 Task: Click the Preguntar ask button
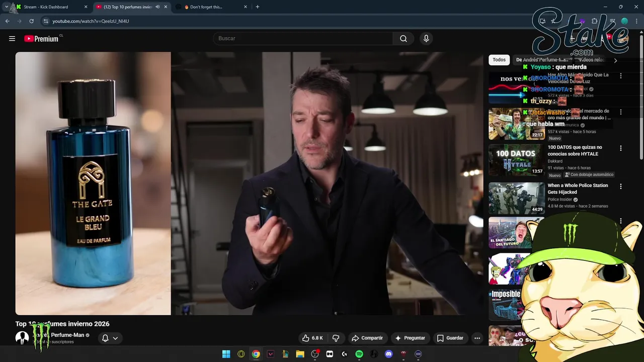(410, 338)
